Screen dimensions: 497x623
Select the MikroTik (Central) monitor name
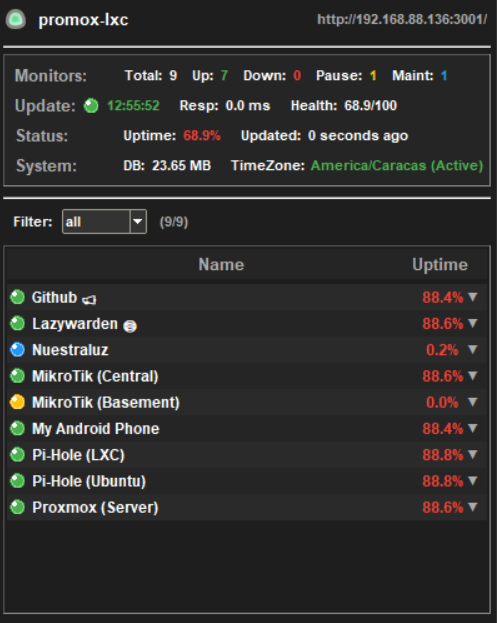pos(95,376)
